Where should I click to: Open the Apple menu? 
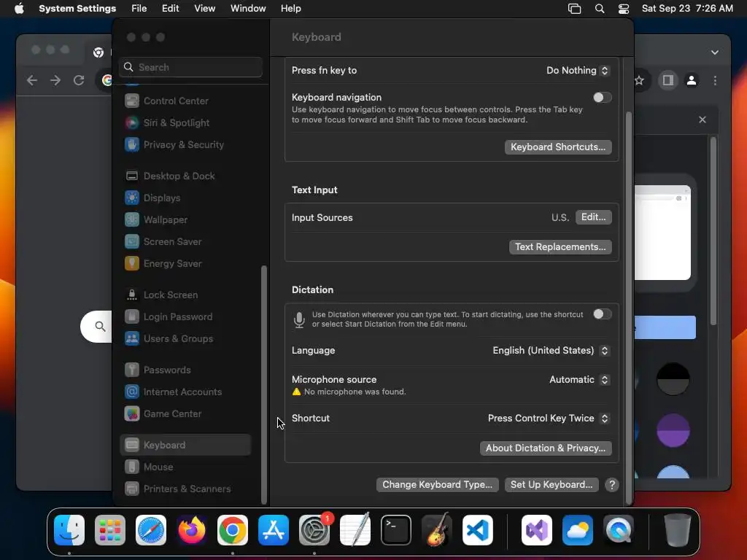click(x=19, y=9)
